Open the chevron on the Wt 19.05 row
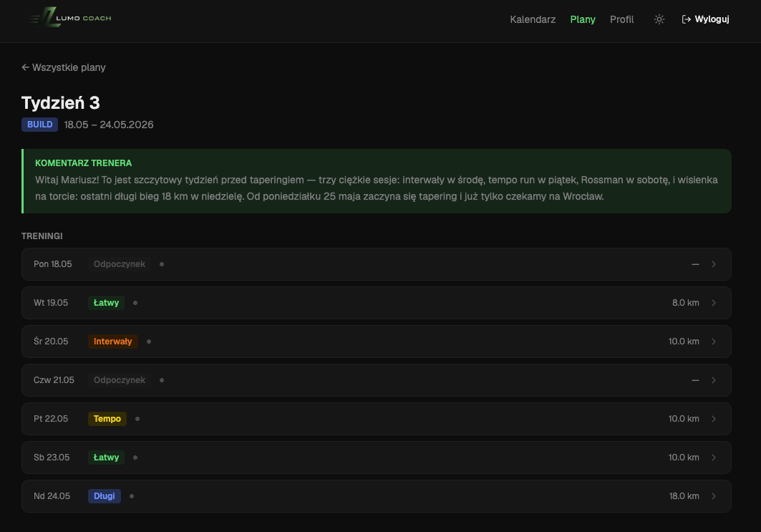 714,303
